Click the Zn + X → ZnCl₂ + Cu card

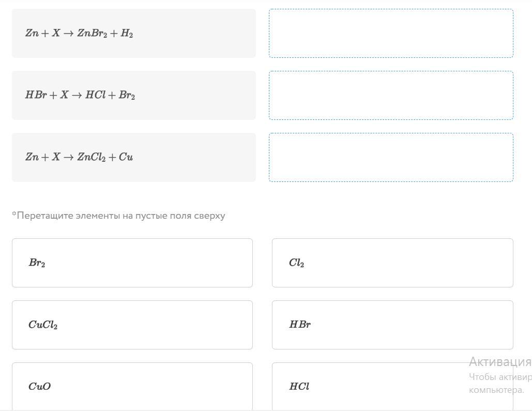(133, 157)
